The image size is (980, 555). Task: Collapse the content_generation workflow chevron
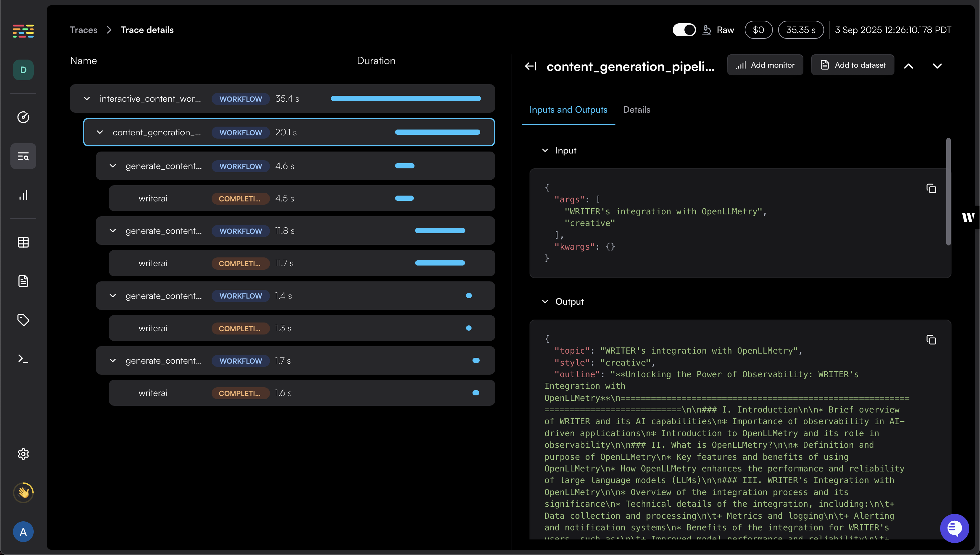tap(100, 132)
